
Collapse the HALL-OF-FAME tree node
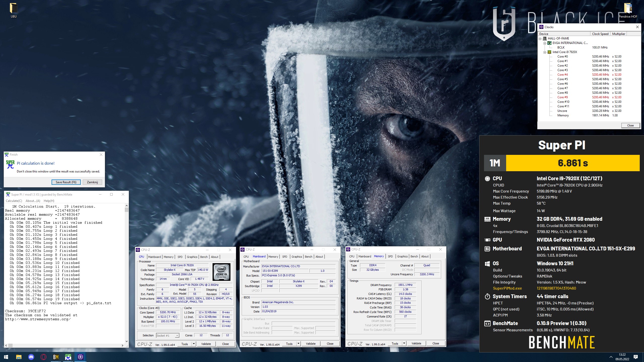pos(540,39)
